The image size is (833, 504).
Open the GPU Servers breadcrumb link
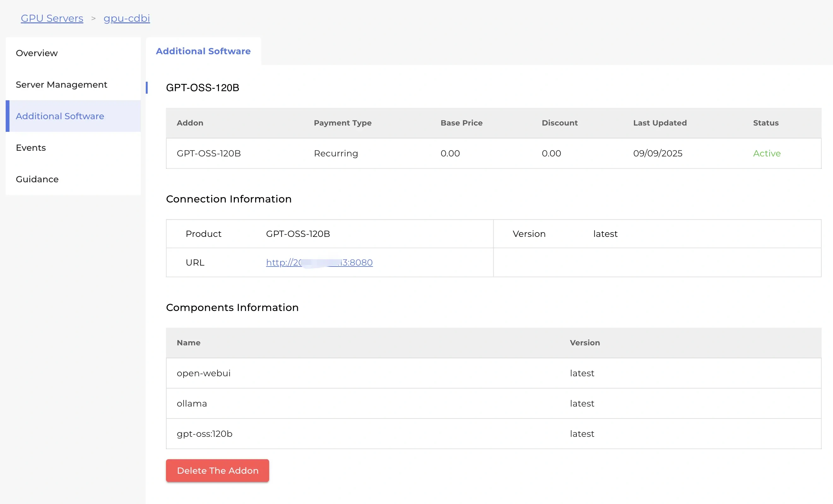(x=52, y=18)
